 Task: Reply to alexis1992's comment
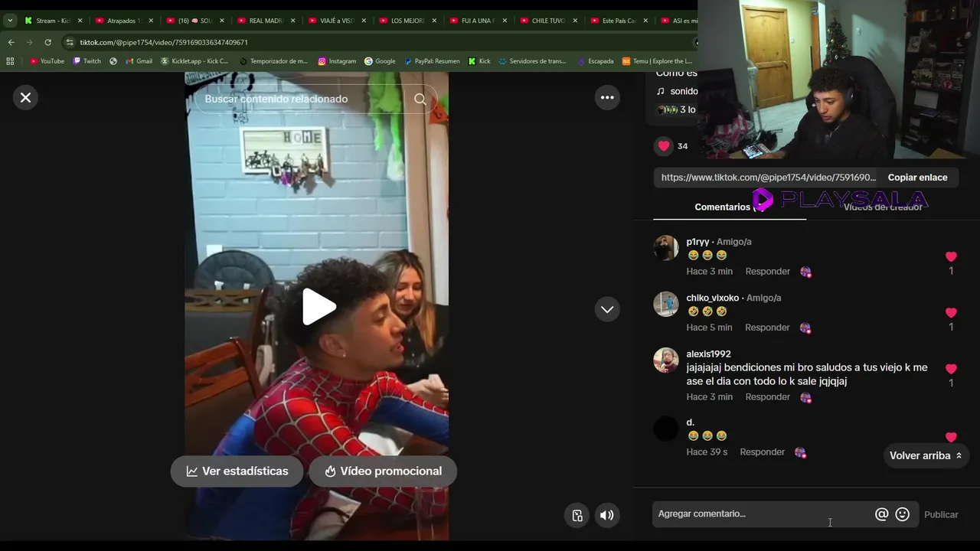767,397
